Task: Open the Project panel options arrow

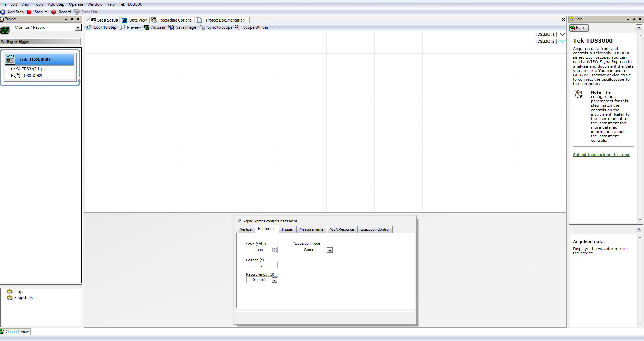Action: click(66, 19)
